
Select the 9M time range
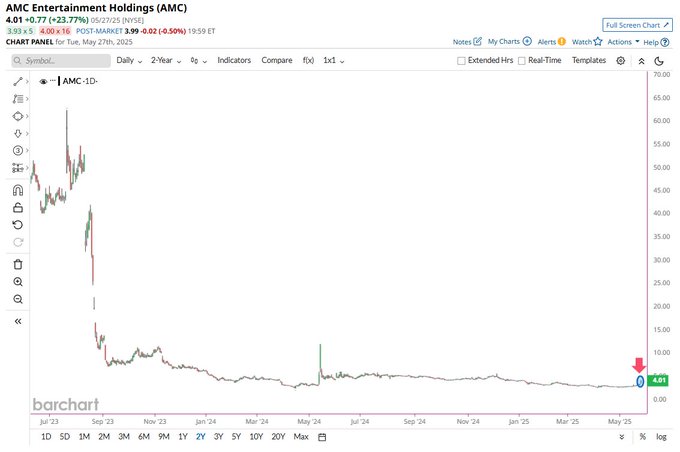pos(163,437)
